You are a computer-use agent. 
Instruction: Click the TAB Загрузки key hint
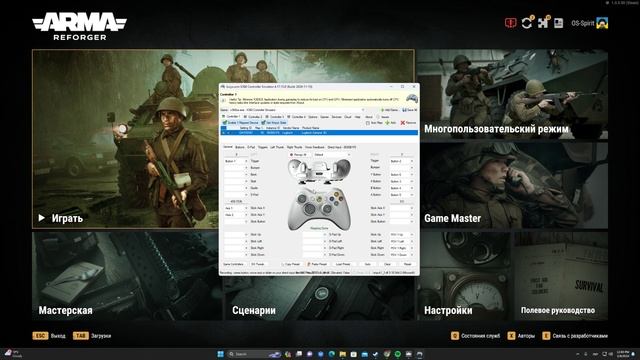[92, 336]
